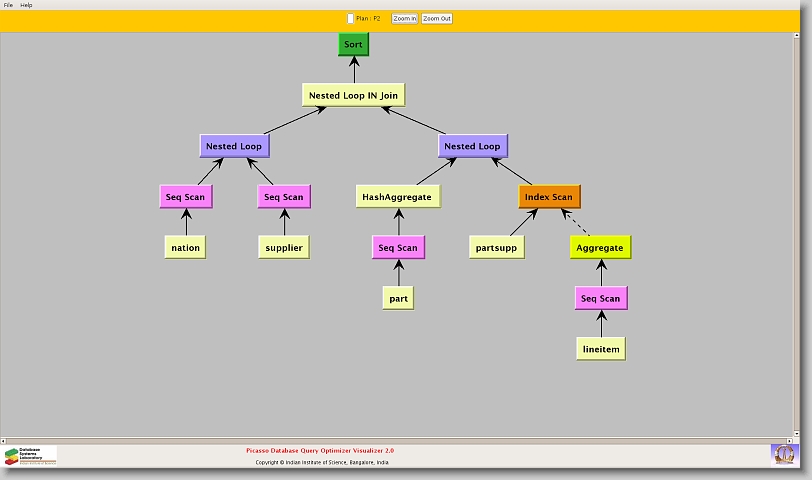The image size is (812, 480).
Task: Click the lineitem table node
Action: click(601, 348)
